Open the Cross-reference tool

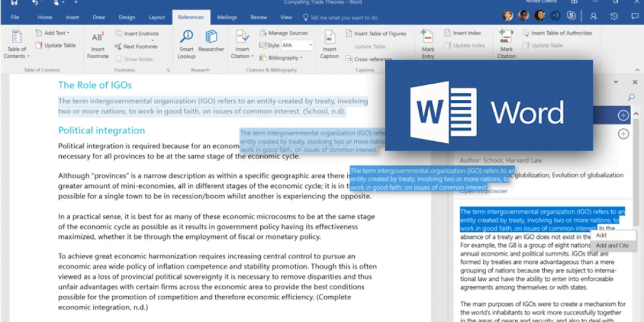click(x=370, y=58)
